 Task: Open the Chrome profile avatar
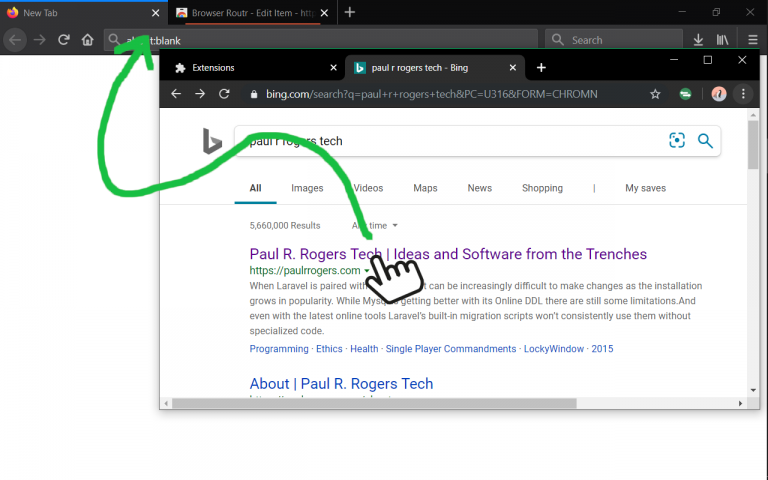click(x=719, y=94)
